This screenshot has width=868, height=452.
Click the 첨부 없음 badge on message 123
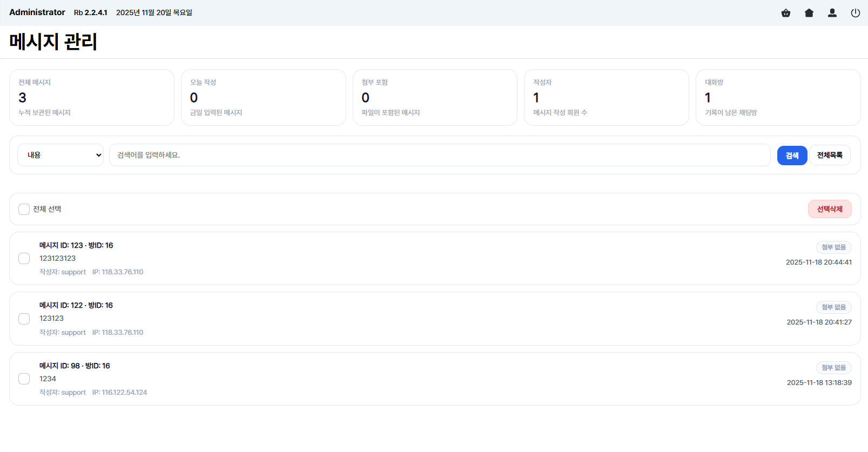[x=833, y=247]
